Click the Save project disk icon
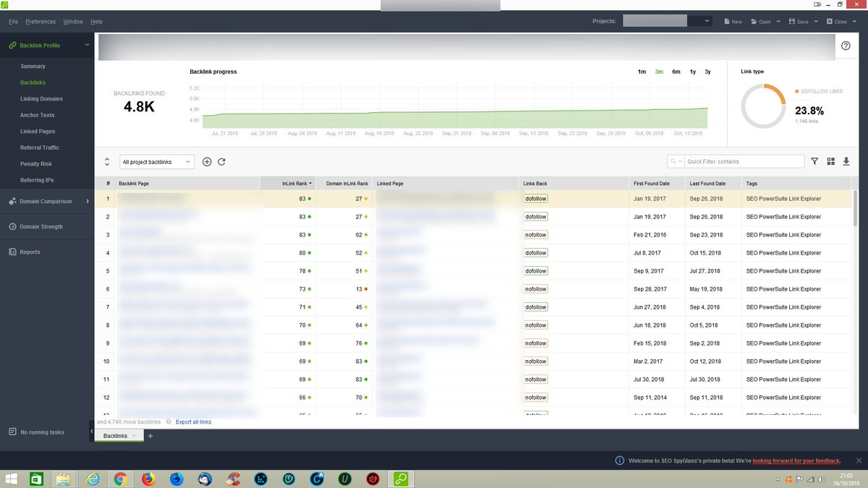The width and height of the screenshot is (868, 488). pos(792,22)
